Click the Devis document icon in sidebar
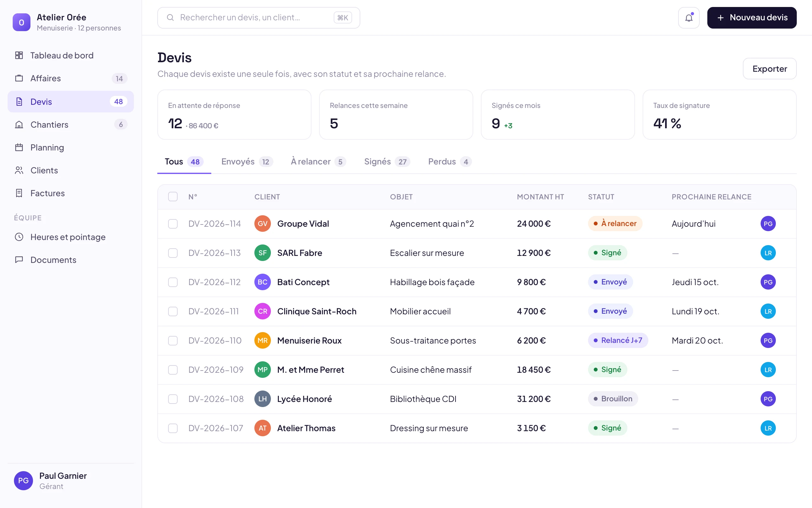Image resolution: width=812 pixels, height=508 pixels. [x=19, y=102]
